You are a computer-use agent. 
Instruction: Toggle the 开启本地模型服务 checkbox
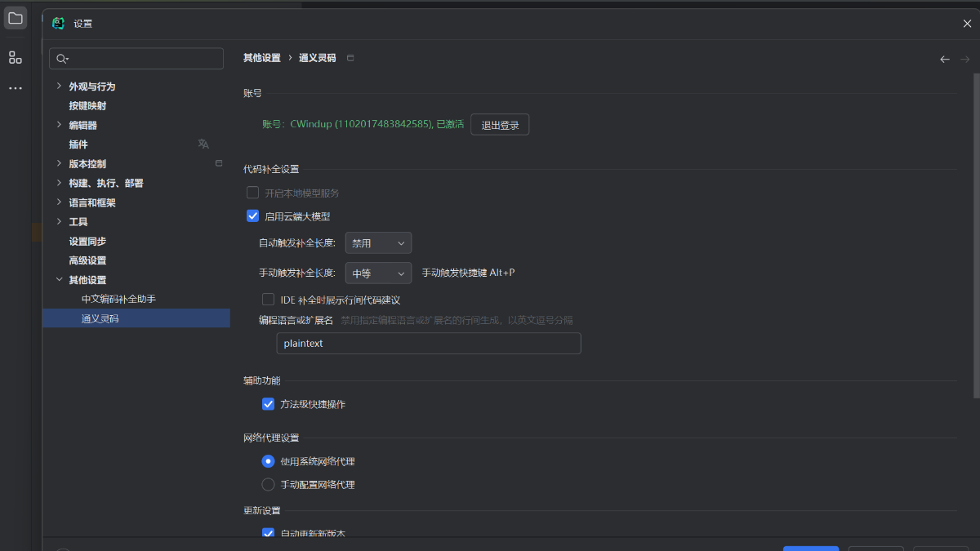pos(253,193)
